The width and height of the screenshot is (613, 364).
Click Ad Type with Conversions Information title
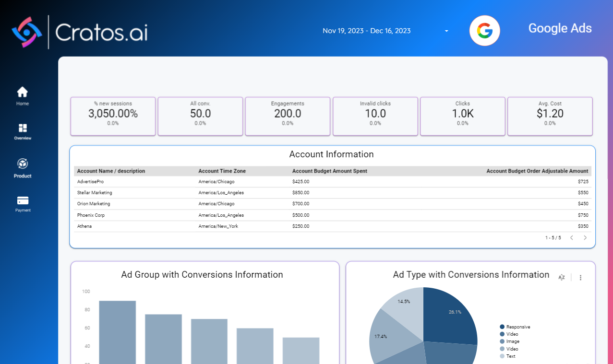pyautogui.click(x=471, y=275)
